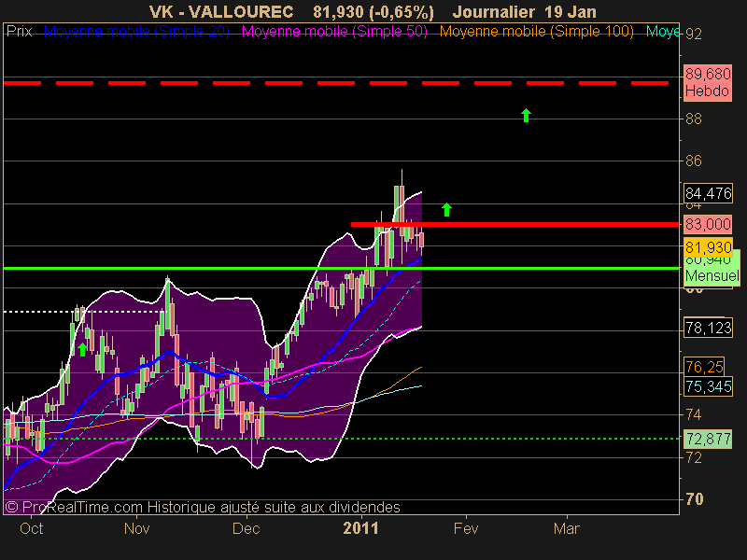Click the Nov label on the time axis
Viewport: 747px width, 560px height.
(x=136, y=528)
